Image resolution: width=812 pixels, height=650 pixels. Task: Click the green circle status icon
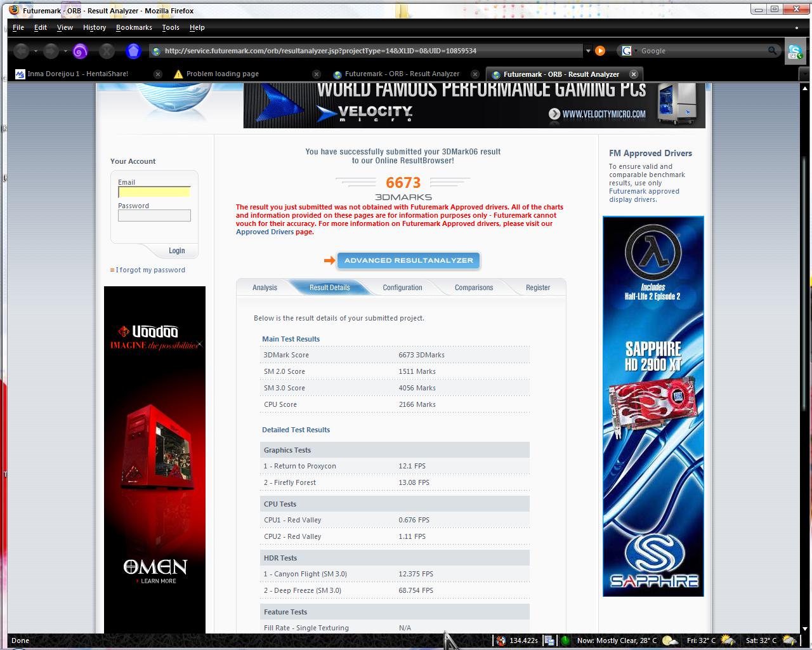[x=565, y=640]
